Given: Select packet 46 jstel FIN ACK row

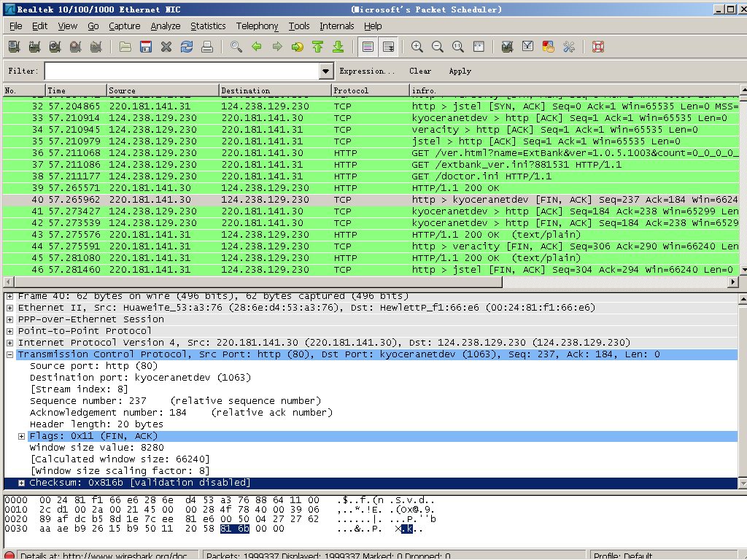Looking at the screenshot, I should (x=371, y=270).
